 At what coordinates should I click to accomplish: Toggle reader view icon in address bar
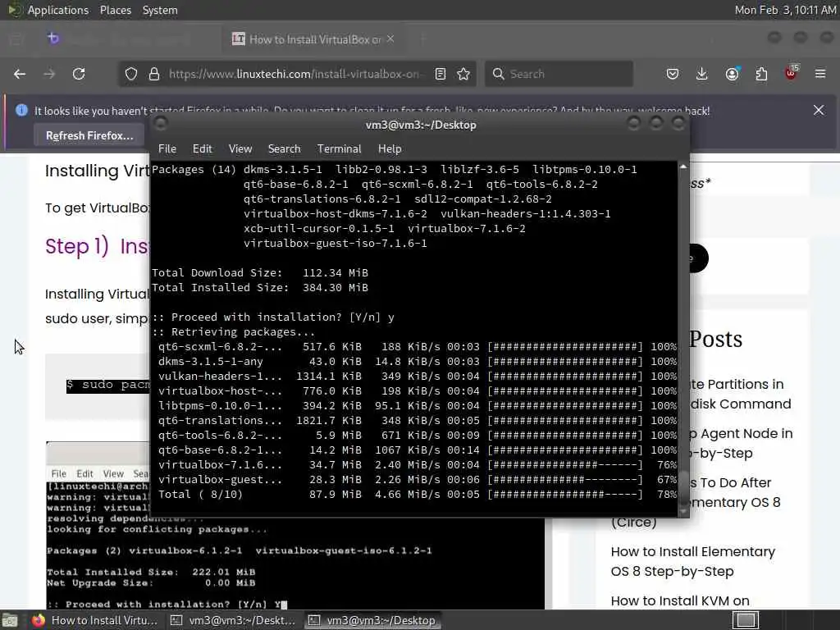click(441, 74)
